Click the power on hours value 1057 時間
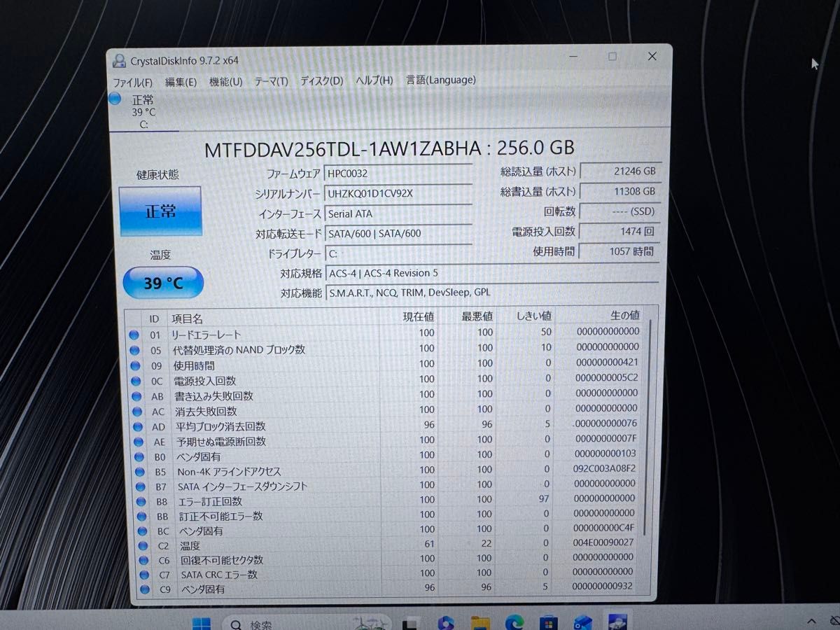 click(x=619, y=251)
